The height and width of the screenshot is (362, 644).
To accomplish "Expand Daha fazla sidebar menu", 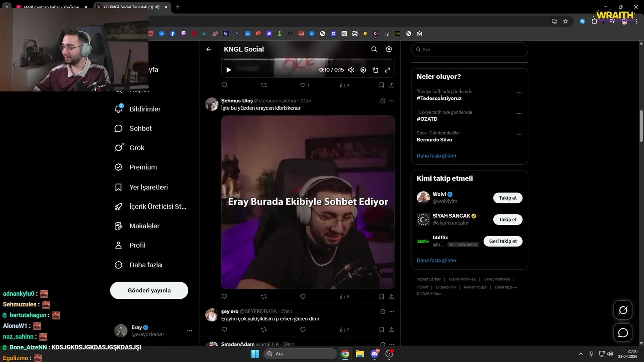I will [138, 265].
